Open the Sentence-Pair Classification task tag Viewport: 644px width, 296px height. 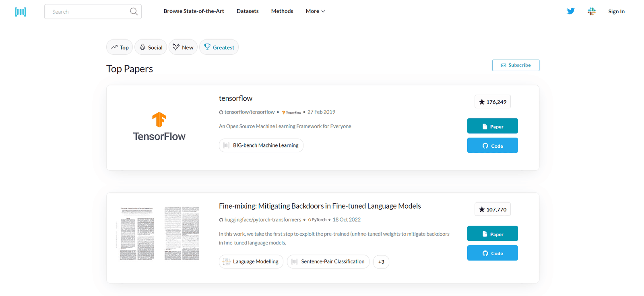[328, 262]
